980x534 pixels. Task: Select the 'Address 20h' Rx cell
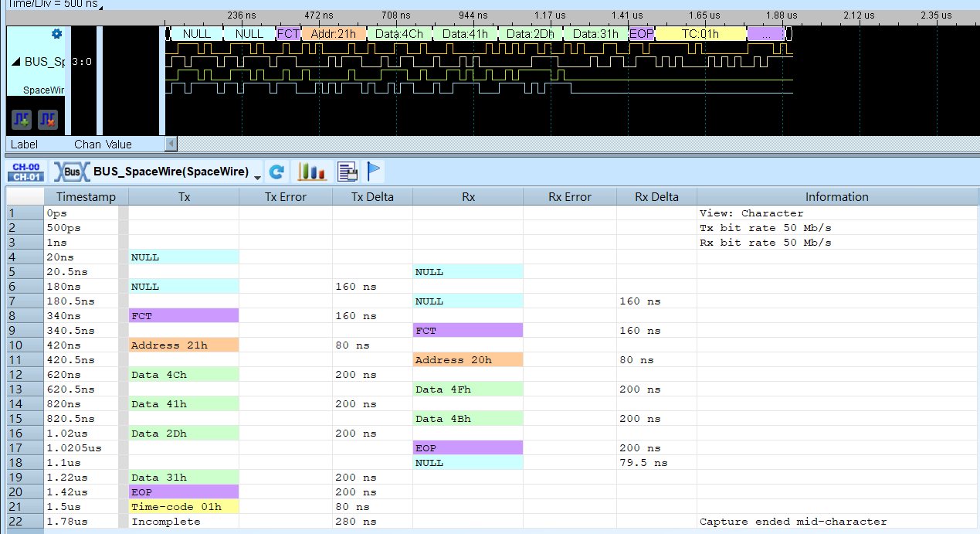(x=468, y=360)
